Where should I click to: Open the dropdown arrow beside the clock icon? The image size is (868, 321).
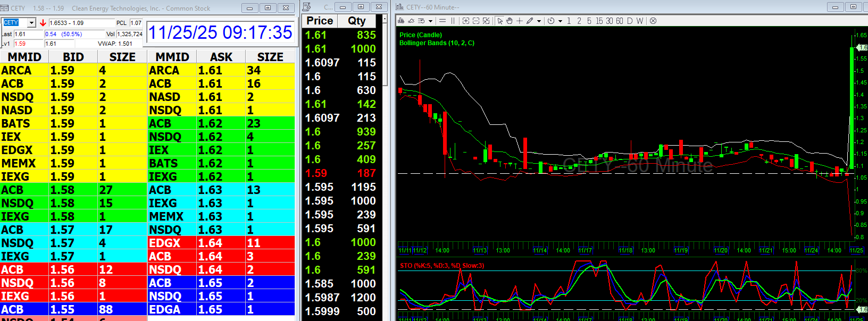(560, 21)
